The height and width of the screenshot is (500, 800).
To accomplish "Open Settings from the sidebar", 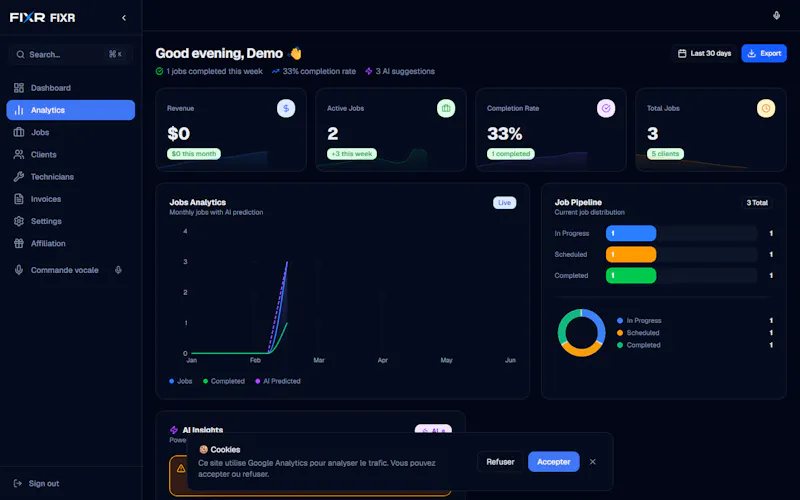I will click(70, 221).
